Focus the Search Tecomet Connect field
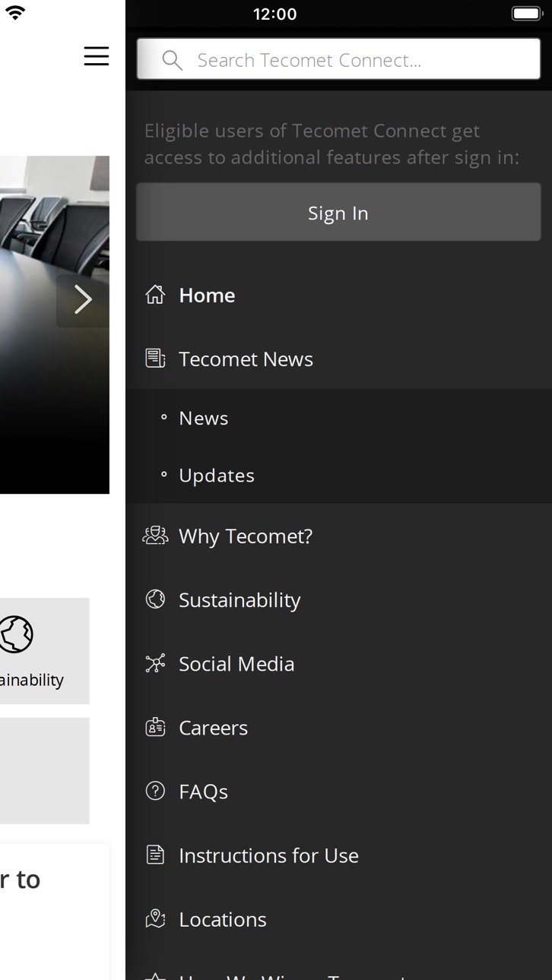552x980 pixels. pyautogui.click(x=338, y=59)
